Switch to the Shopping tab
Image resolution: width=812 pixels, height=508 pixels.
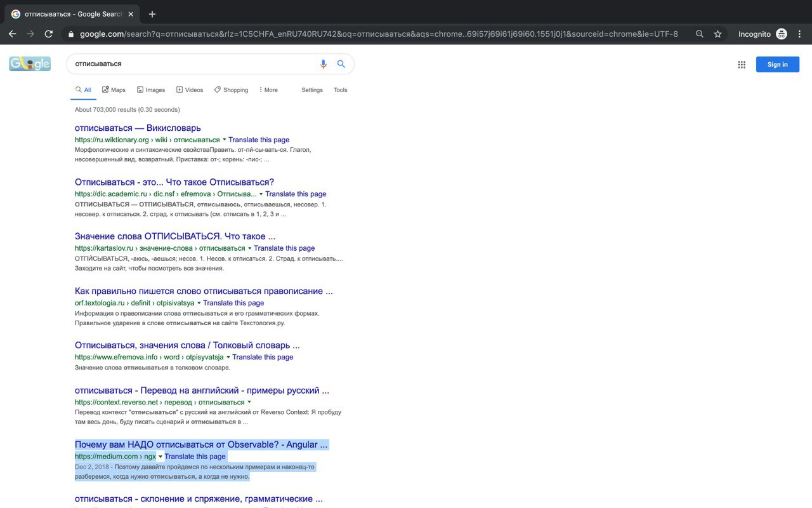[x=231, y=90]
